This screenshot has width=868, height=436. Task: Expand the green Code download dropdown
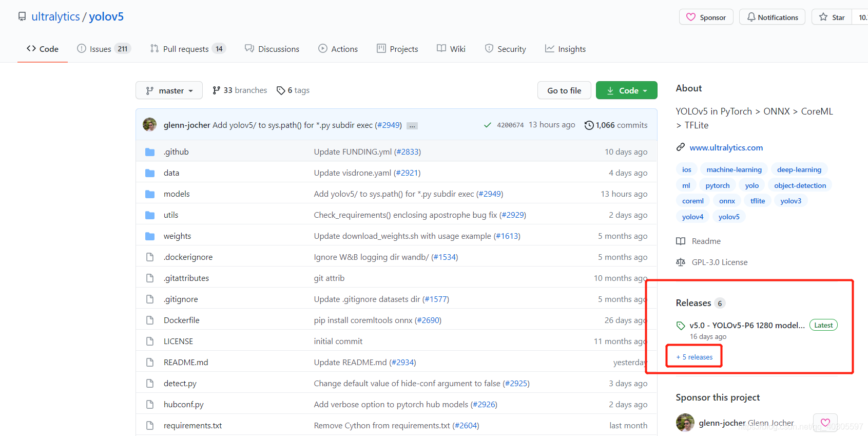pos(626,90)
